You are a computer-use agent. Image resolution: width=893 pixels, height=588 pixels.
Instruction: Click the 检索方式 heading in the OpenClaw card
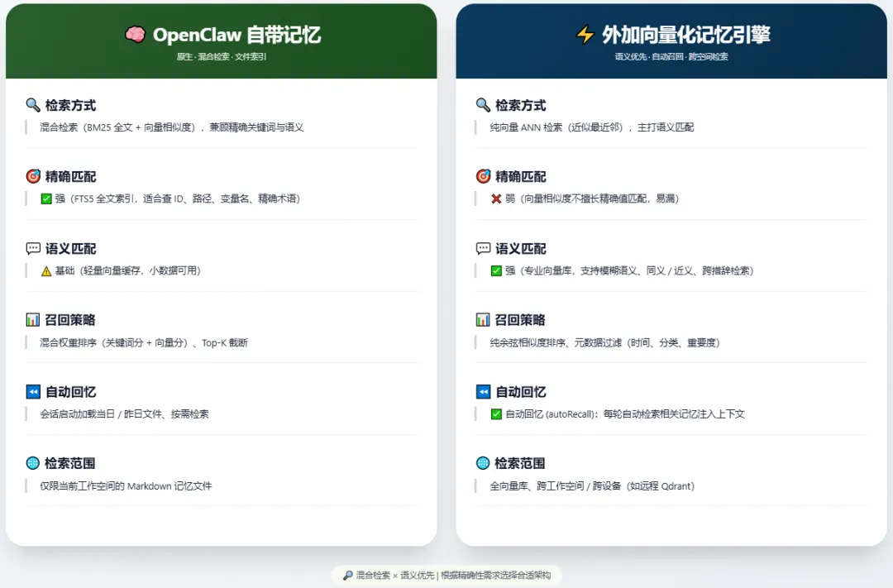coord(70,105)
